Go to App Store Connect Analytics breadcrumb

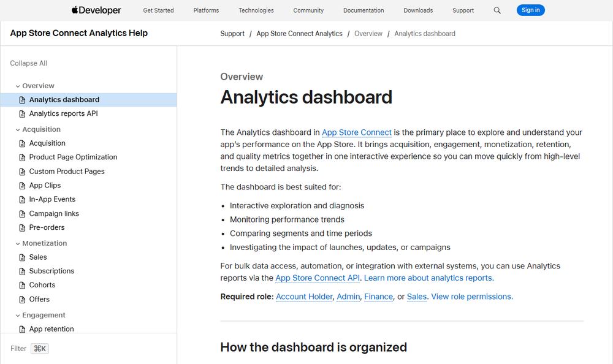tap(300, 34)
